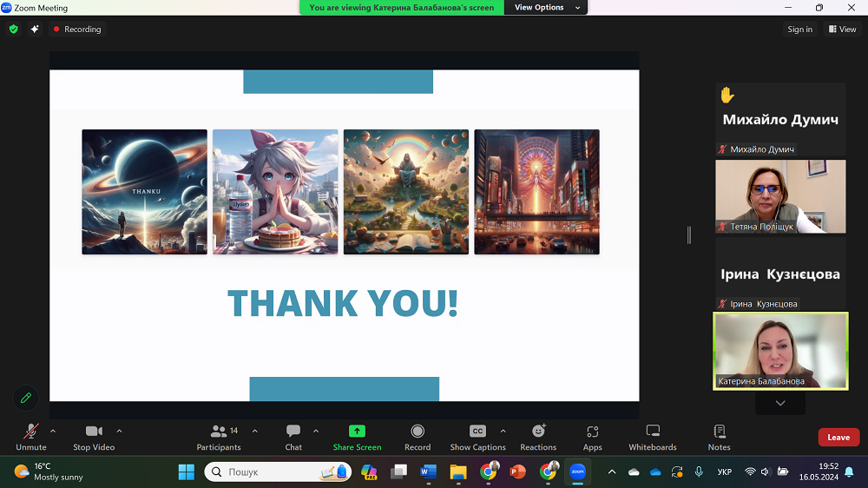The image size is (868, 488).
Task: Toggle Show Captions
Action: click(x=477, y=436)
